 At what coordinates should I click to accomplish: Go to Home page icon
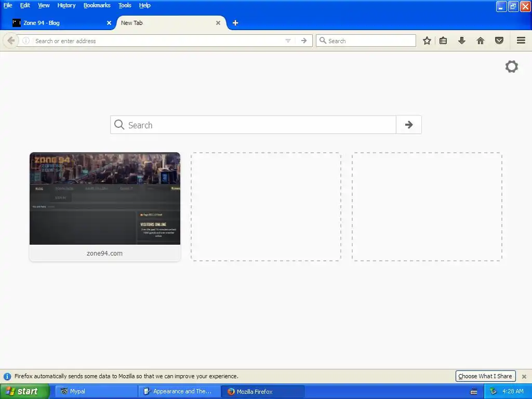(x=480, y=41)
